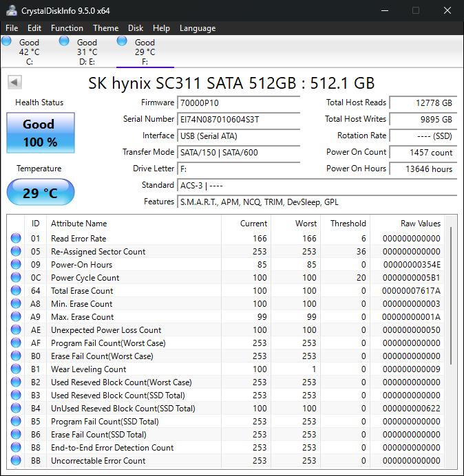This screenshot has width=464, height=476.
Task: Click the Good 100 % health status button
Action: coord(41,133)
